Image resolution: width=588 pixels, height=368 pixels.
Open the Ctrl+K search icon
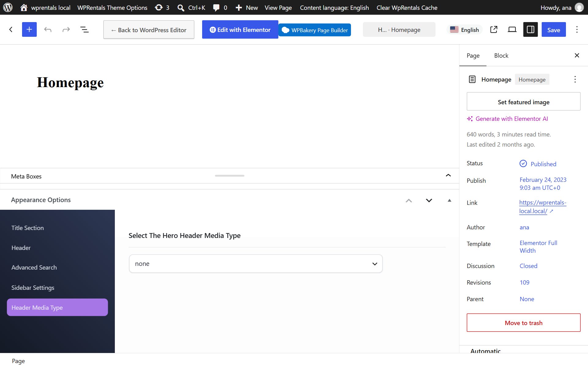click(181, 8)
